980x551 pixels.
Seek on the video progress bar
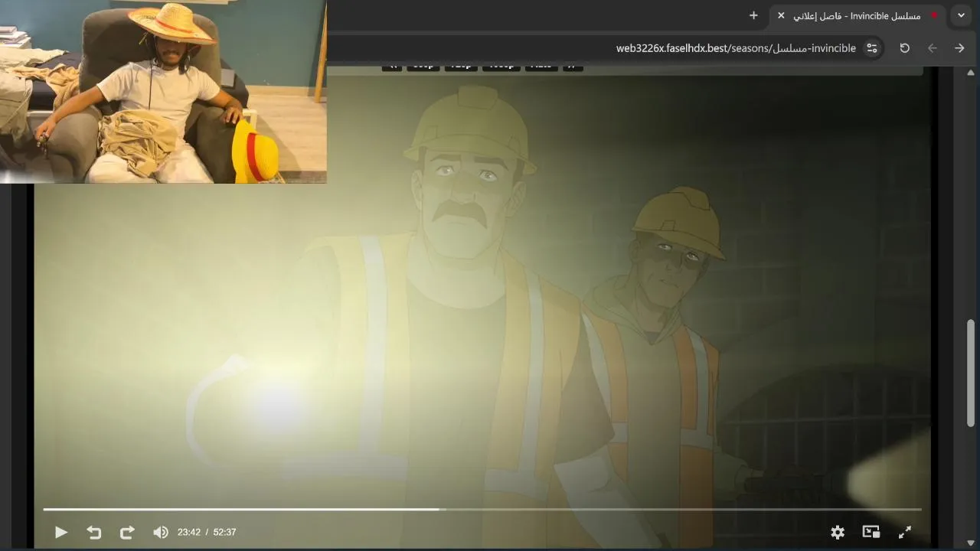click(x=482, y=509)
